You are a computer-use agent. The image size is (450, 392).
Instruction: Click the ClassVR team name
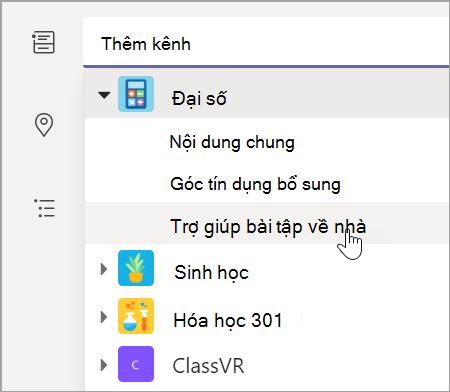pyautogui.click(x=208, y=366)
